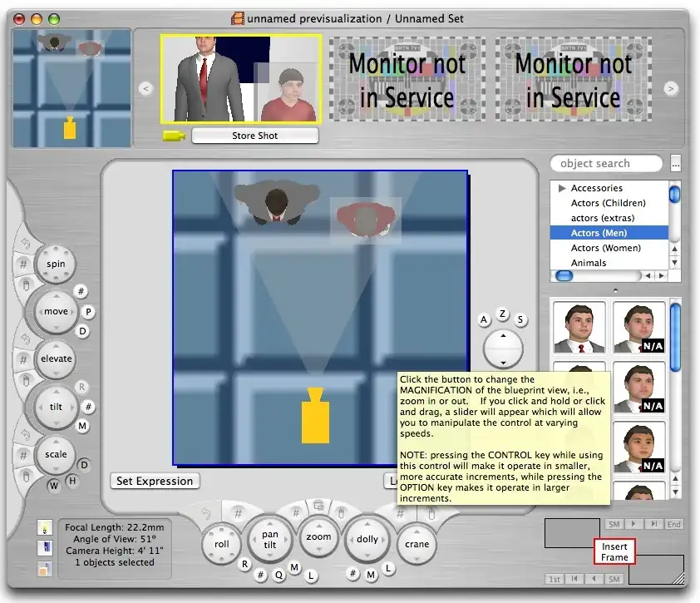The image size is (700, 603).
Task: Click the dolly camera control
Action: click(367, 539)
